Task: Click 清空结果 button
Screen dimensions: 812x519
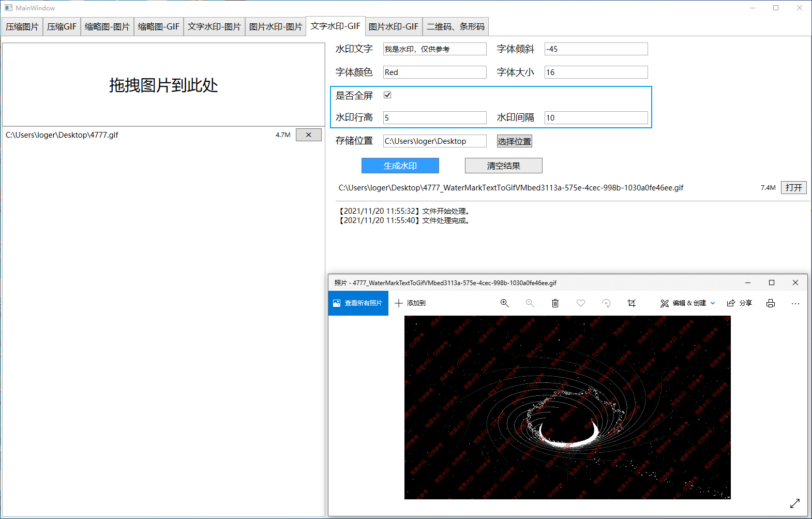Action: pos(504,166)
